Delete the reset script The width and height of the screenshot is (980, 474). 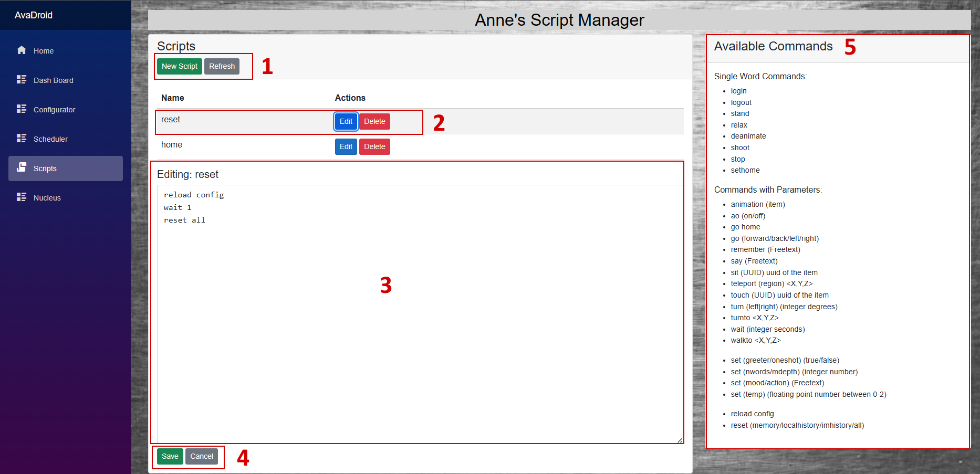pyautogui.click(x=374, y=121)
